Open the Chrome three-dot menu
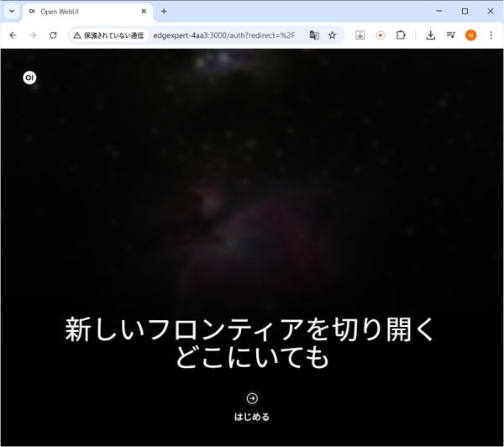The image size is (504, 447). pos(491,35)
